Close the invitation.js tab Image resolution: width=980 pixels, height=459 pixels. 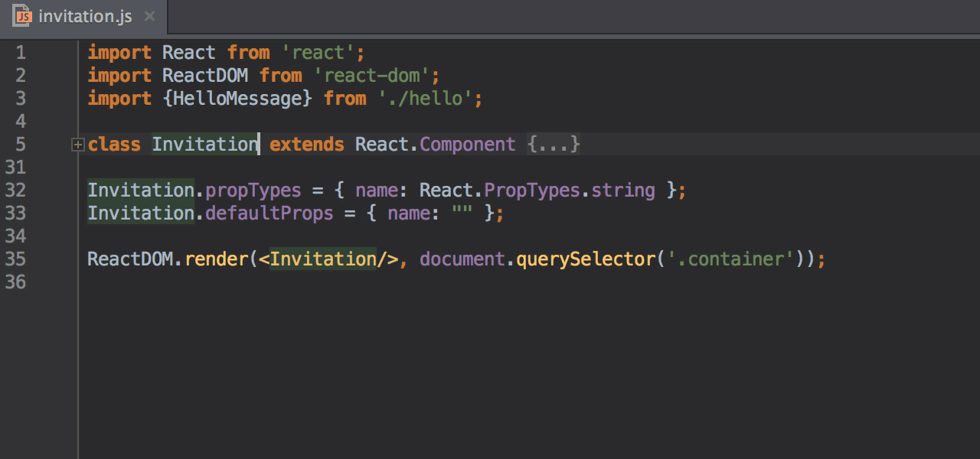pos(149,16)
